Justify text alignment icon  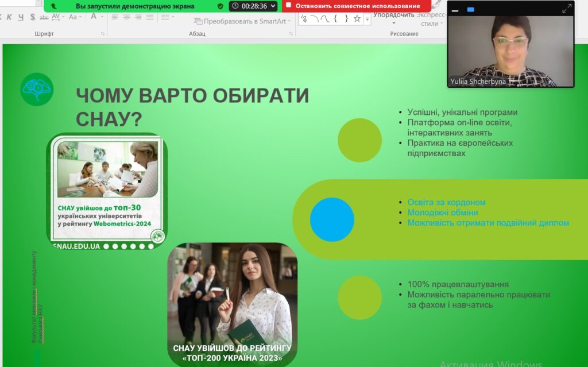(x=150, y=17)
